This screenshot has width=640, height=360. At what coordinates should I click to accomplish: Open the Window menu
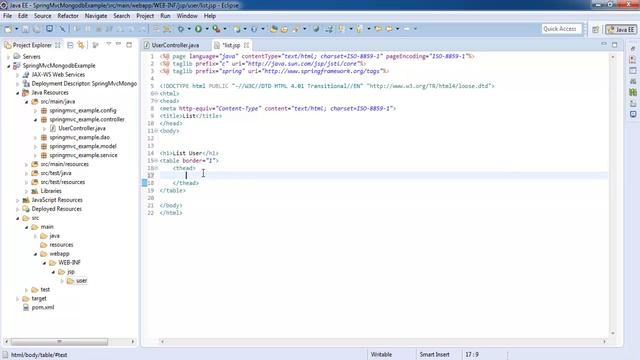tap(187, 16)
